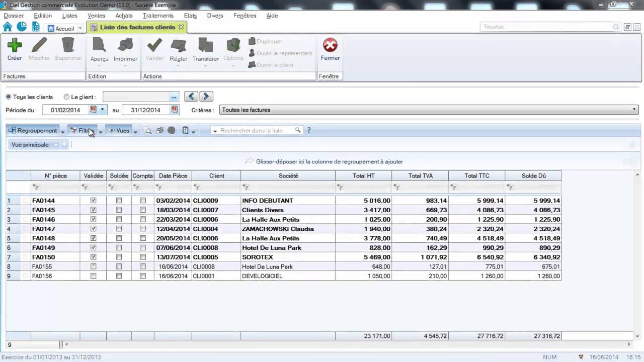
Task: Click the Régler payment icon
Action: pos(179,45)
